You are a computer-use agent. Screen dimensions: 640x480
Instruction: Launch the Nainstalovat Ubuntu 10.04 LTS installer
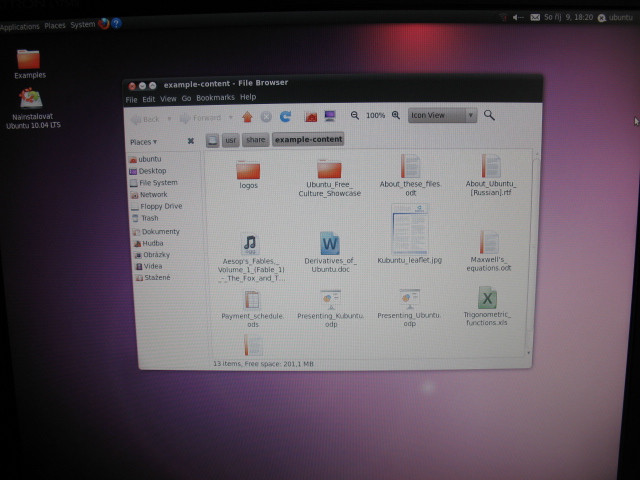[33, 109]
